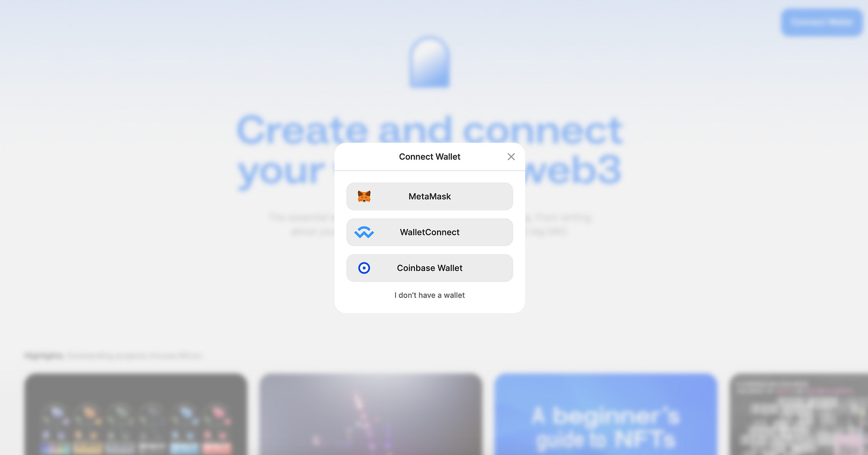
Task: Click the blurred "Create and connect" headline
Action: pos(429,129)
